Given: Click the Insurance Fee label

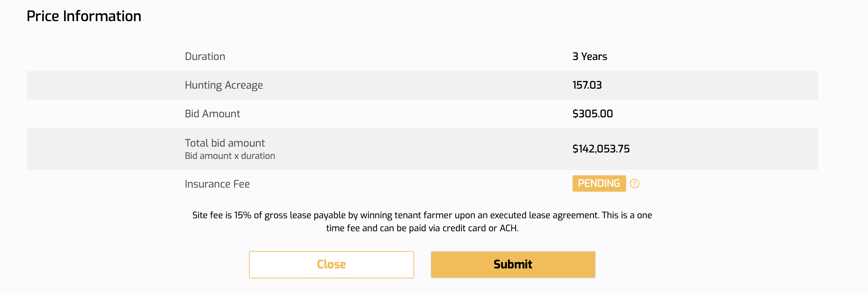Looking at the screenshot, I should pyautogui.click(x=217, y=184).
